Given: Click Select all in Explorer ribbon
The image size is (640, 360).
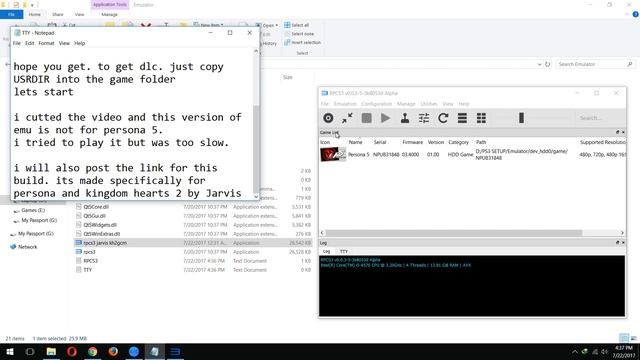Looking at the screenshot, I should (x=297, y=25).
